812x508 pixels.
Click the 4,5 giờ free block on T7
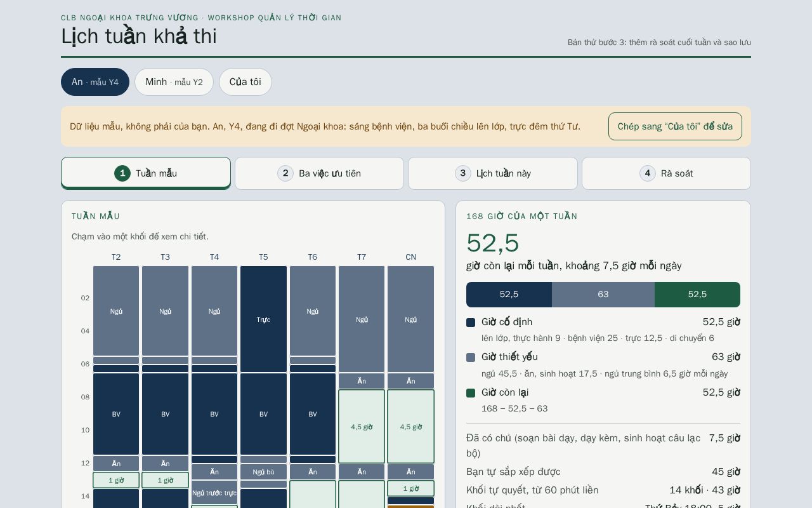tap(362, 427)
